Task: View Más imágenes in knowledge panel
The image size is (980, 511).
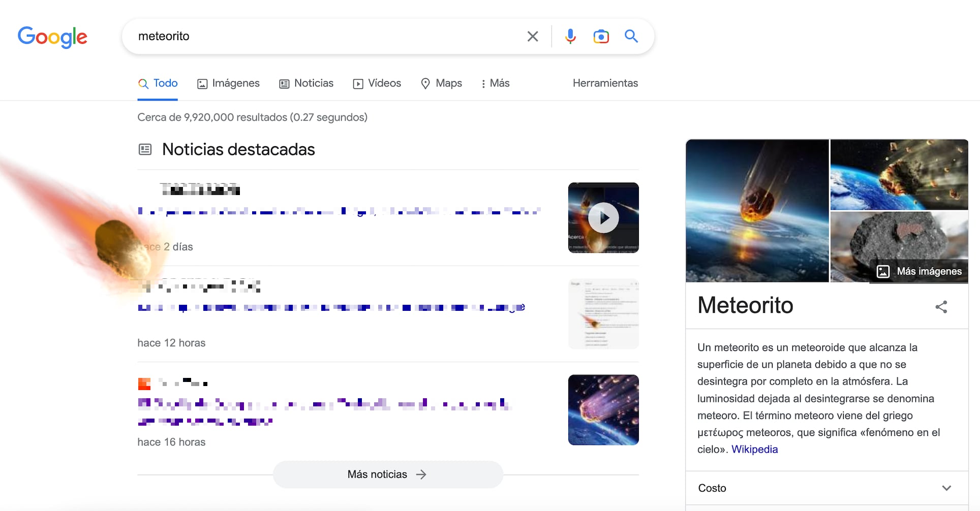Action: 919,271
